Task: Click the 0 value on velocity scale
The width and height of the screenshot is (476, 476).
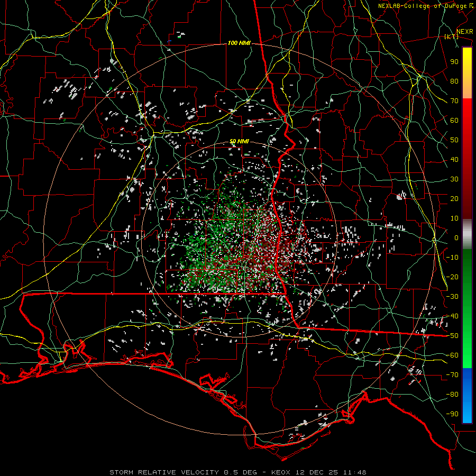Action: (x=456, y=238)
